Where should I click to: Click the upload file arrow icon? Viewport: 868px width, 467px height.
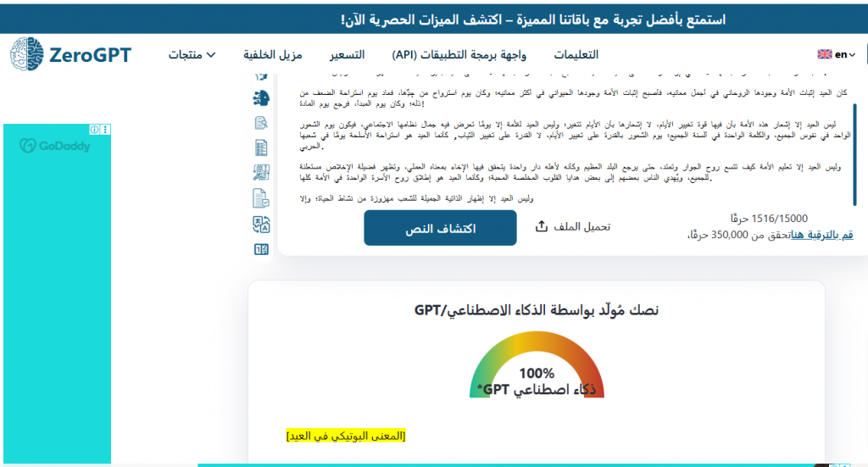click(x=542, y=227)
